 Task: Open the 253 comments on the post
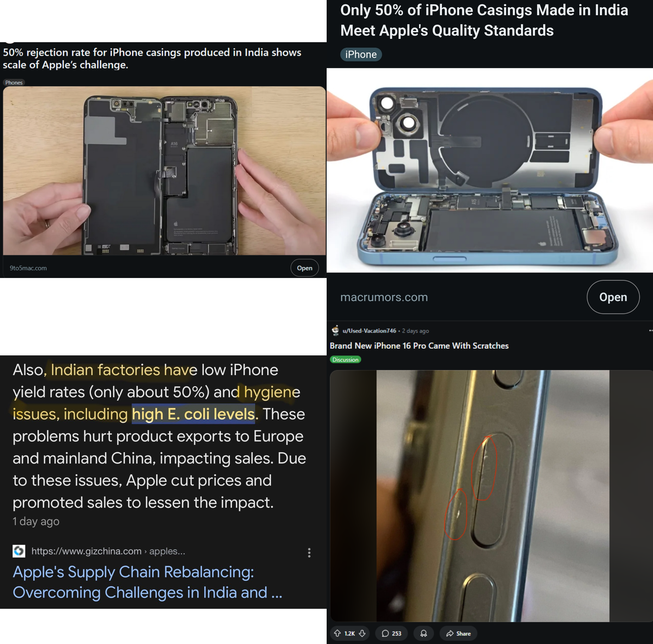(391, 633)
